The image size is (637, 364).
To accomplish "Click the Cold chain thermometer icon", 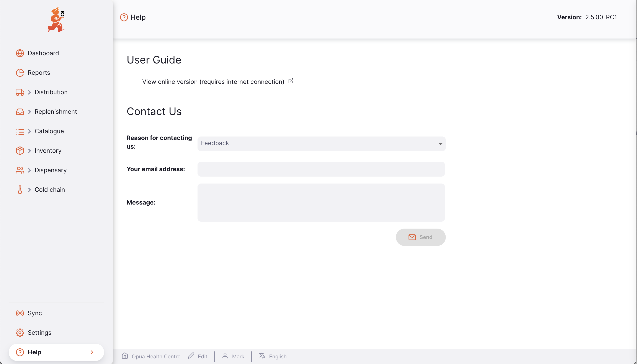I will 20,190.
